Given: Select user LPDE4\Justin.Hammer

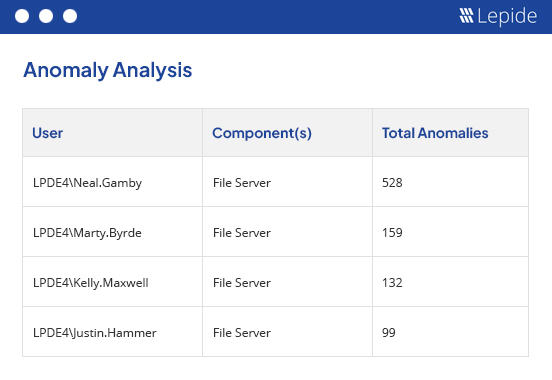Looking at the screenshot, I should point(95,333).
